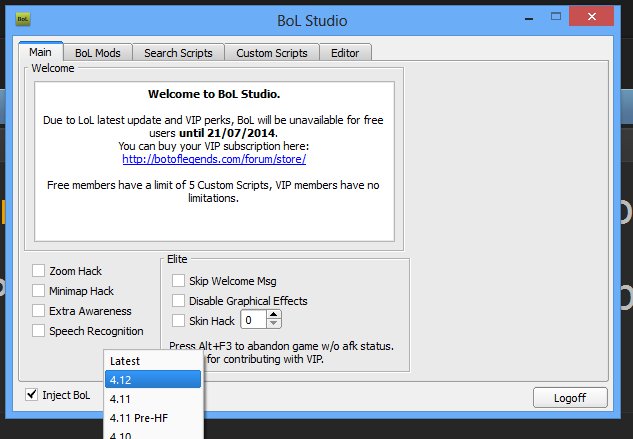Viewport: 633px width, 439px height.
Task: Open the botoflegends.com store link
Action: click(x=214, y=159)
